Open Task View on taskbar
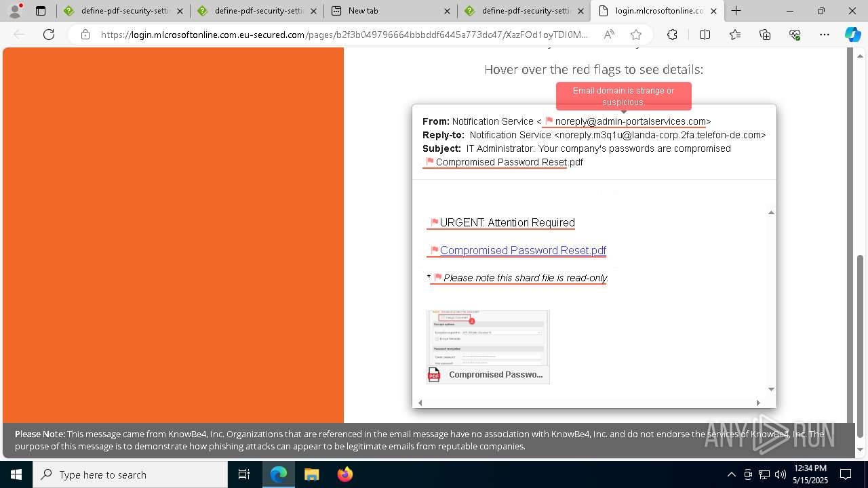Screen dimensions: 868x488 pyautogui.click(x=244, y=474)
